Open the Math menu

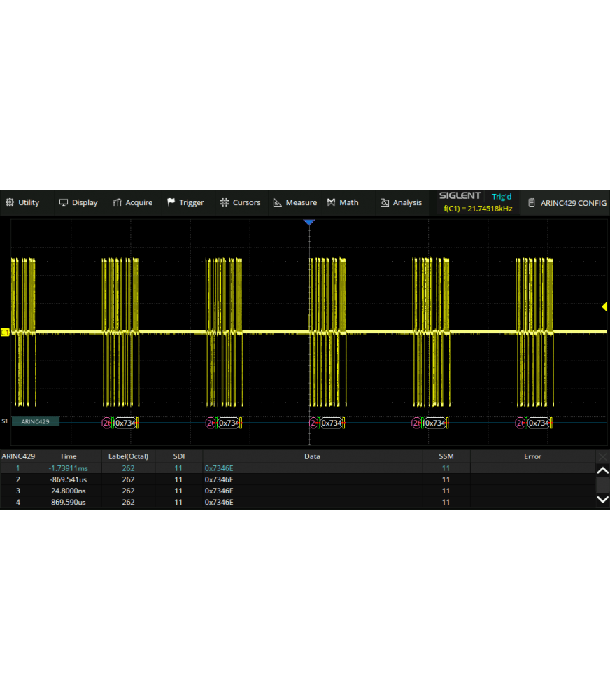[x=343, y=203]
